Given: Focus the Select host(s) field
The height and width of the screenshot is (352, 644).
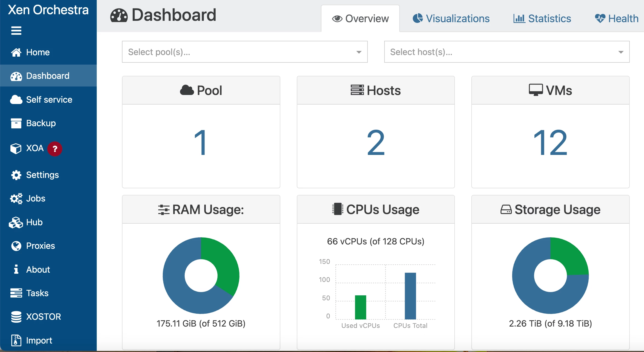Looking at the screenshot, I should click(x=507, y=52).
